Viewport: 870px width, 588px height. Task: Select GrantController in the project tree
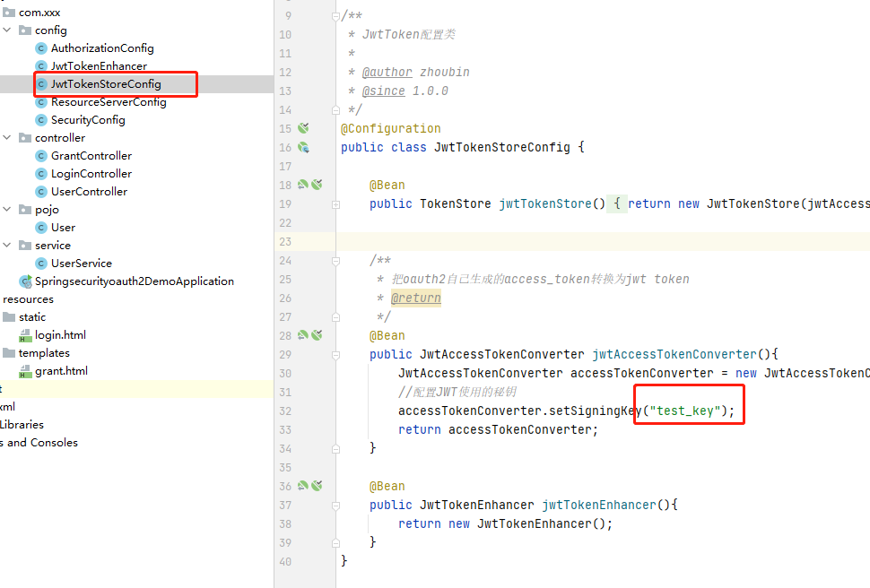pyautogui.click(x=91, y=156)
